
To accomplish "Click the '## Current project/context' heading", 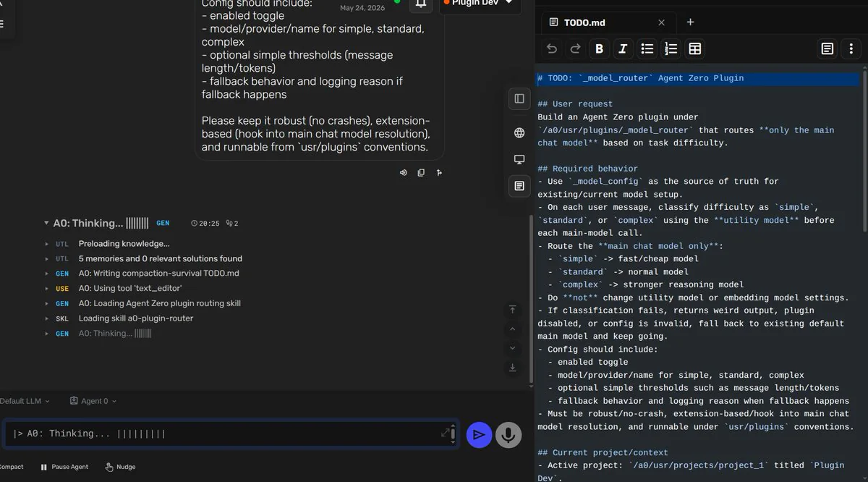I will pyautogui.click(x=603, y=453).
